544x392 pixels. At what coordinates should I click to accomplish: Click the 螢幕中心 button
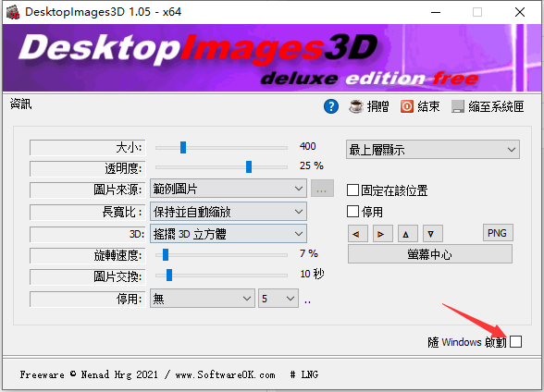[x=430, y=254]
